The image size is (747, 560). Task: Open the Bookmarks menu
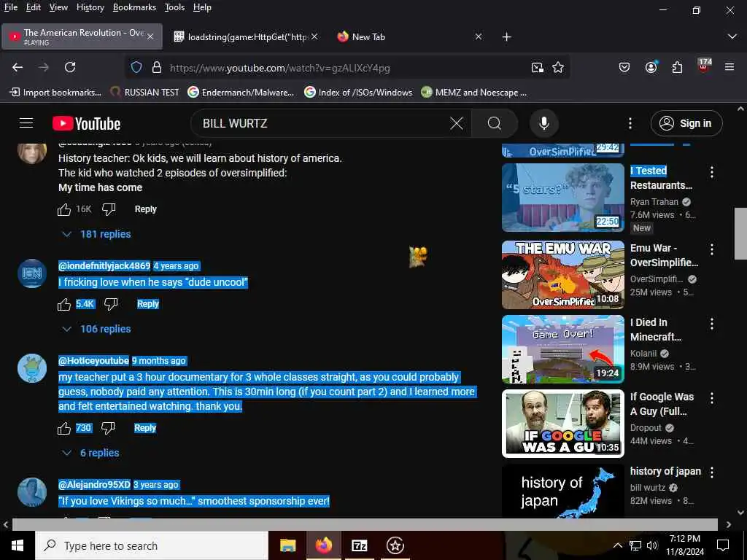pos(134,7)
